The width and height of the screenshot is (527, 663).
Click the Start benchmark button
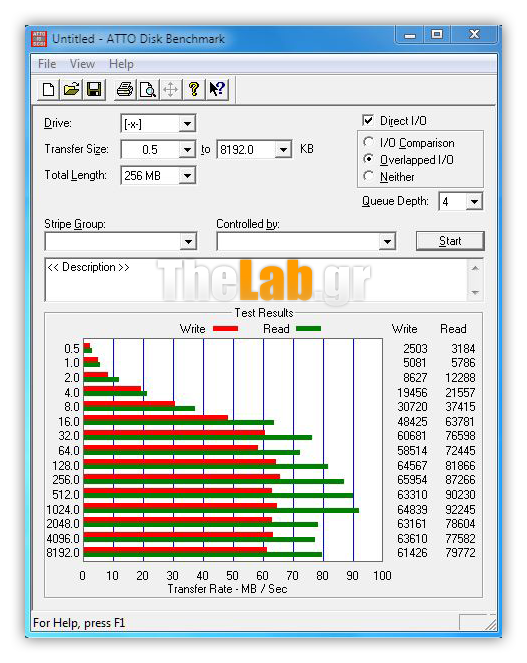pyautogui.click(x=450, y=241)
